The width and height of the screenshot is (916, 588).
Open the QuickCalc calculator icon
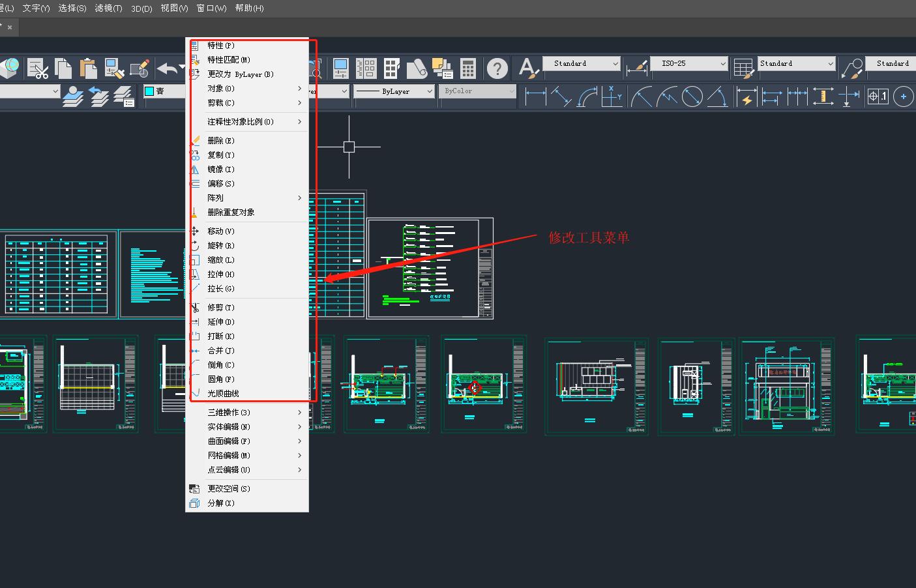point(467,68)
